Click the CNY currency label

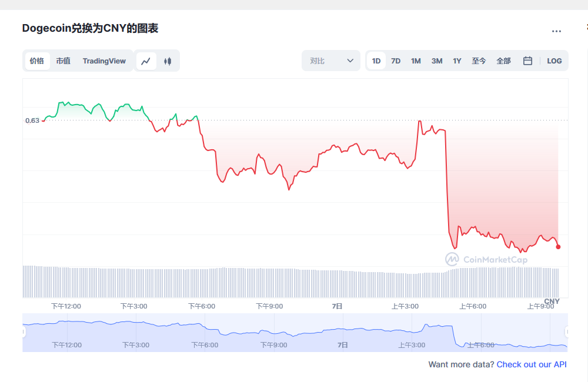tap(552, 301)
